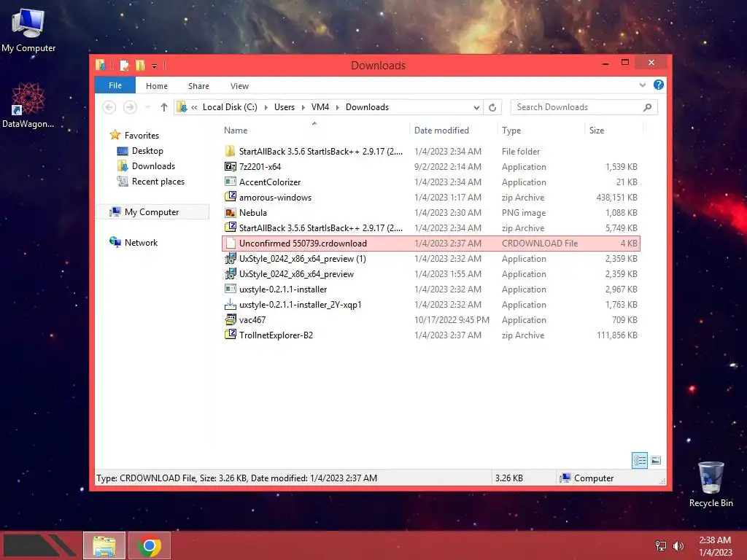Sort by the Type column header
This screenshot has height=560, width=747.
(511, 131)
